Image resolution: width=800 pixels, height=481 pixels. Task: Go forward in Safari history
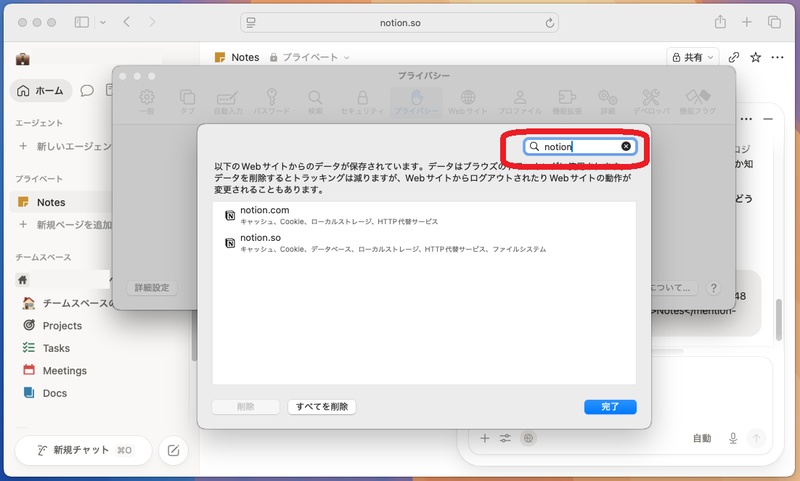[x=152, y=22]
